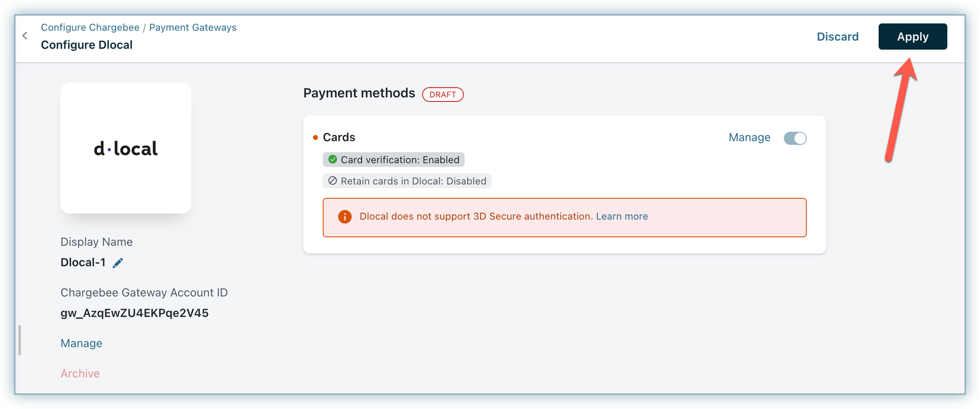The height and width of the screenshot is (409, 980).
Task: Click Manage under gateway account ID
Action: 81,343
